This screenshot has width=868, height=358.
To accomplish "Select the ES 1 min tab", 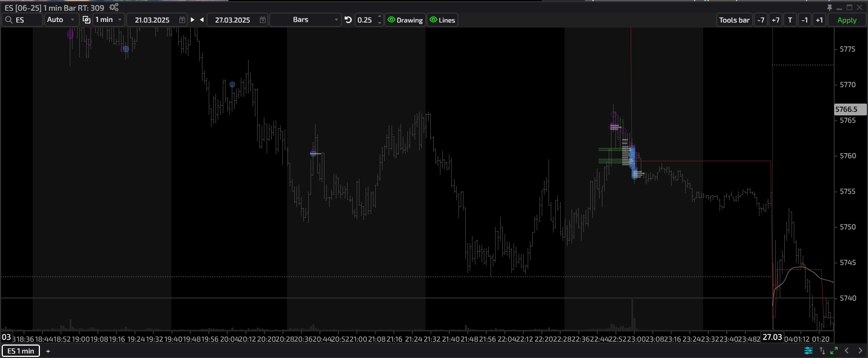I will click(21, 351).
